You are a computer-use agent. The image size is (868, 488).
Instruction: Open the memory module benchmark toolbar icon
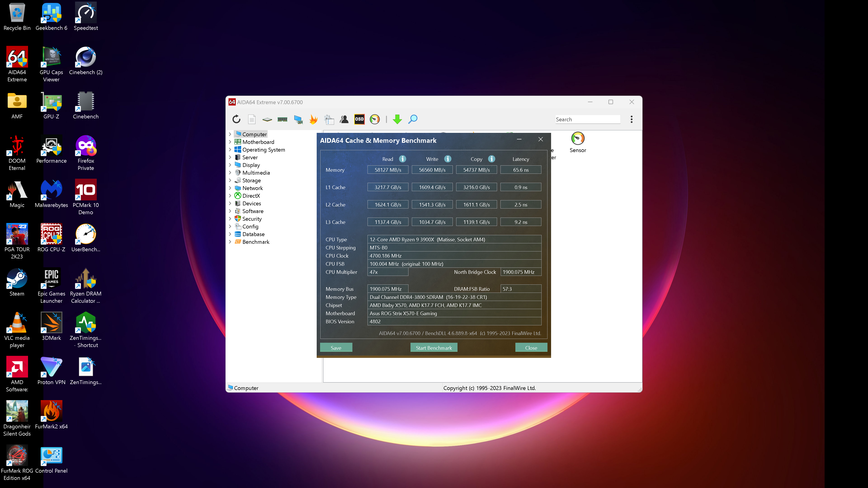[282, 119]
